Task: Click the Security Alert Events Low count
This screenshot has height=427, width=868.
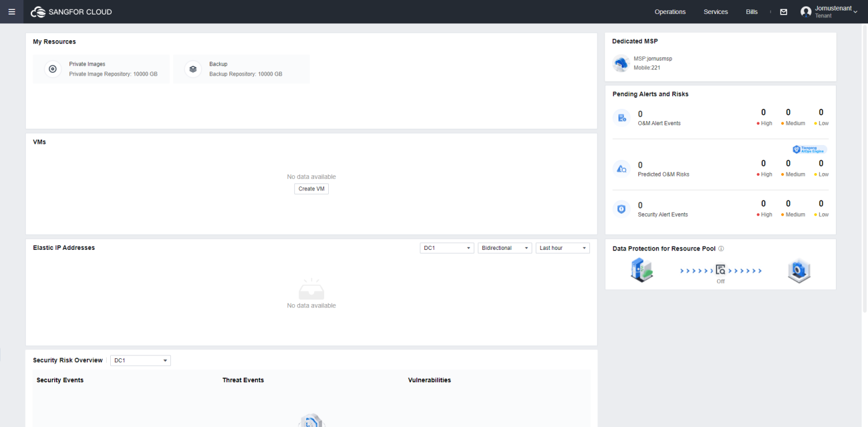Action: [x=821, y=203]
